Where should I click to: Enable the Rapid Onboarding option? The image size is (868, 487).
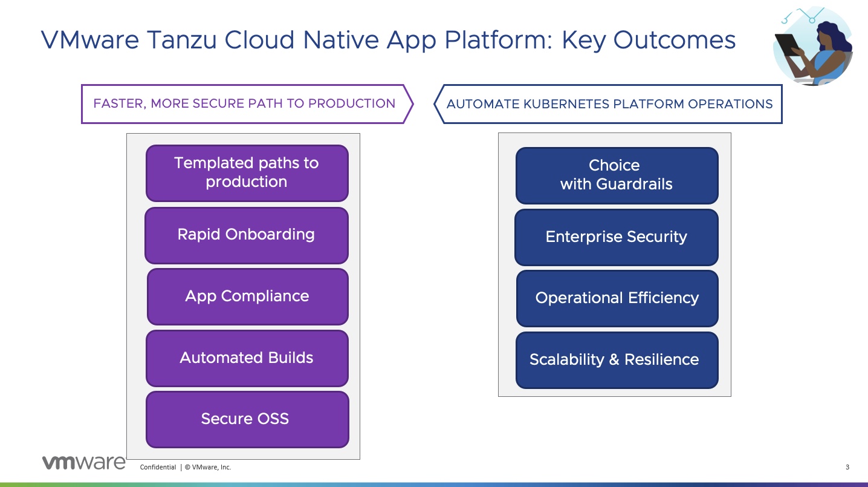(x=247, y=235)
